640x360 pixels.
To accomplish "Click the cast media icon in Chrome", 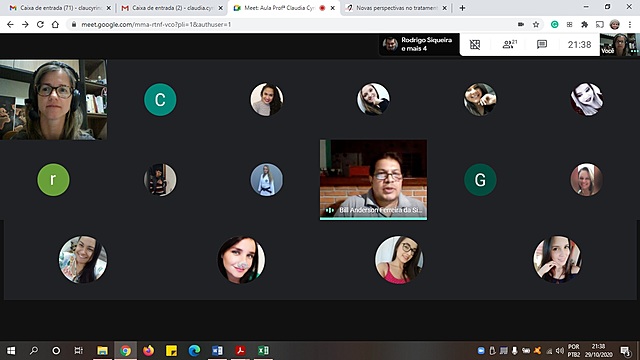I will click(x=600, y=24).
